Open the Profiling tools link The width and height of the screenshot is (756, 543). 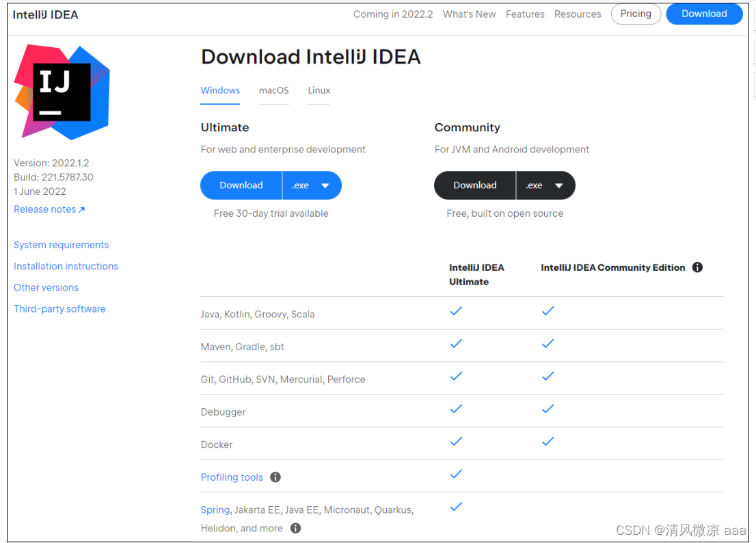click(x=232, y=477)
